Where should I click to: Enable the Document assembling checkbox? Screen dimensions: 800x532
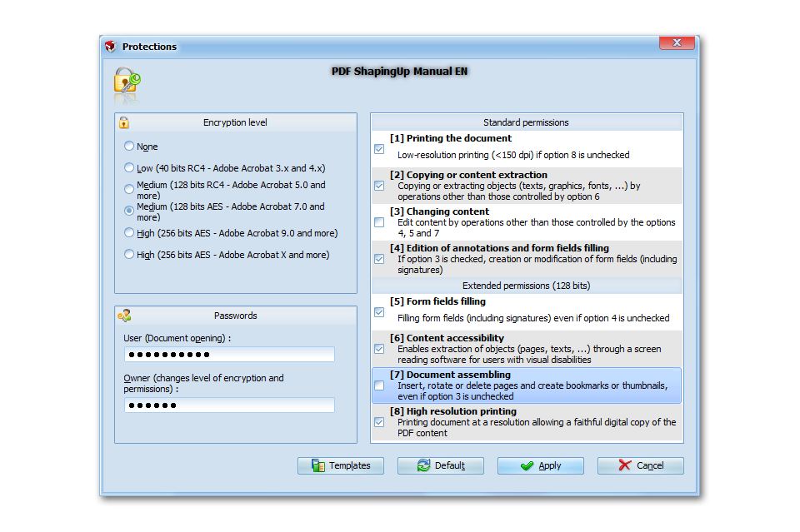(x=379, y=385)
